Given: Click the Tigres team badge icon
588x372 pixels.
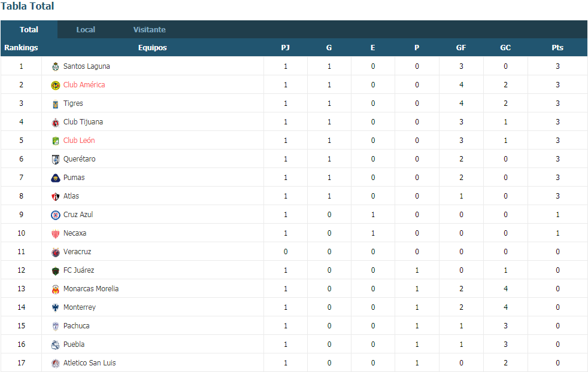Looking at the screenshot, I should point(56,104).
